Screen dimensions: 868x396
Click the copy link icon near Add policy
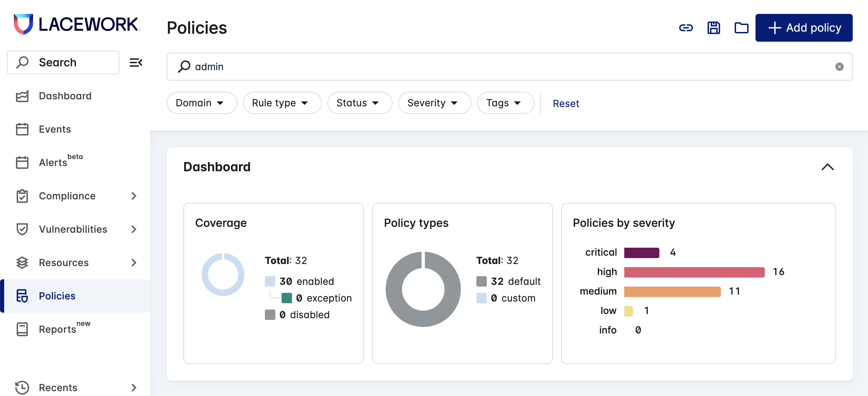686,28
